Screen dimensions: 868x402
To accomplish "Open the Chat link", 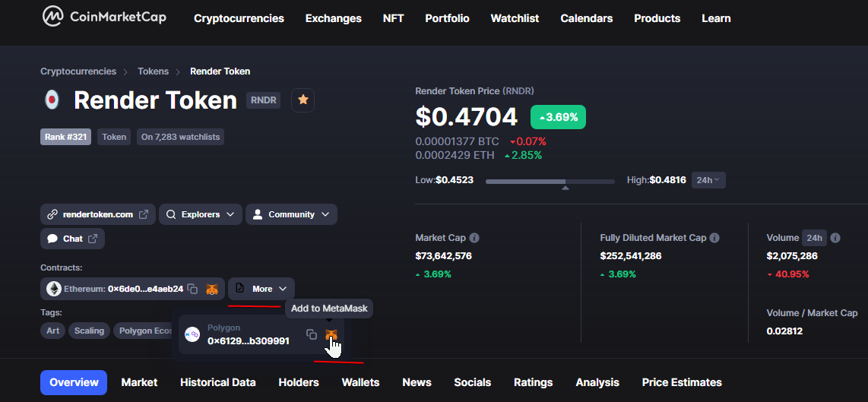I will [x=72, y=239].
